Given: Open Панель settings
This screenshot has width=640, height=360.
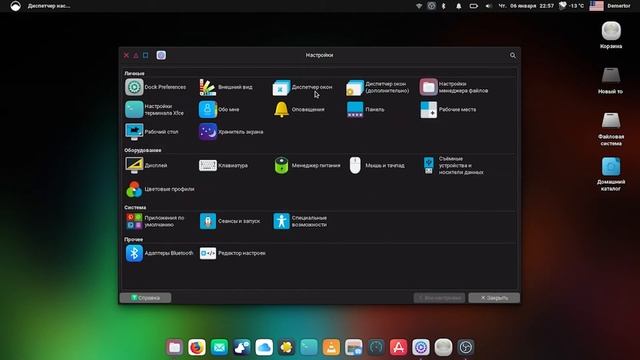Looking at the screenshot, I should click(365, 109).
